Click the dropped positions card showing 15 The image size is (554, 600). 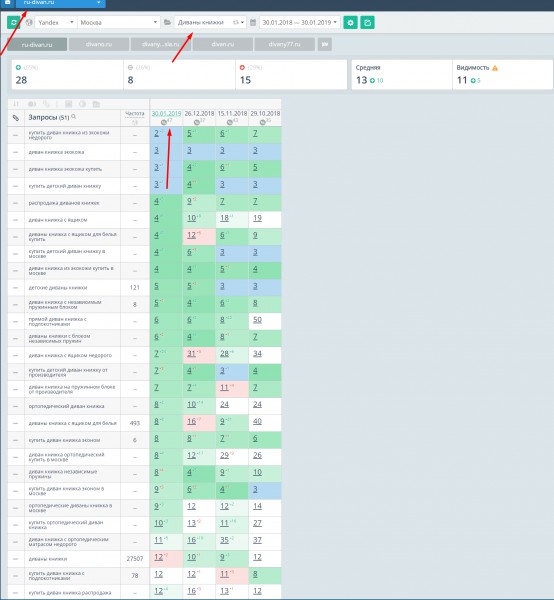pyautogui.click(x=291, y=75)
